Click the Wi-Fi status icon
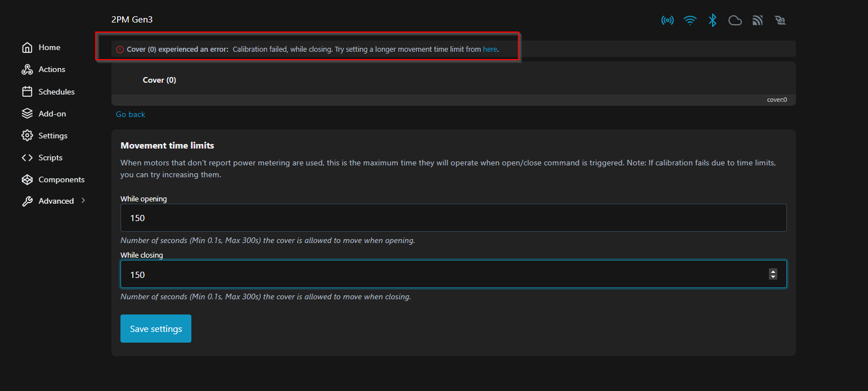Viewport: 868px width, 391px height. (690, 21)
